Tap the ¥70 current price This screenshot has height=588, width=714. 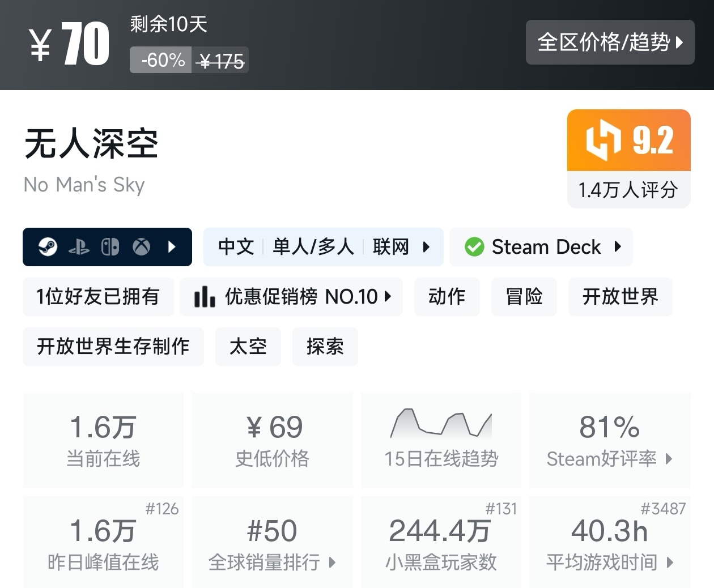(70, 44)
